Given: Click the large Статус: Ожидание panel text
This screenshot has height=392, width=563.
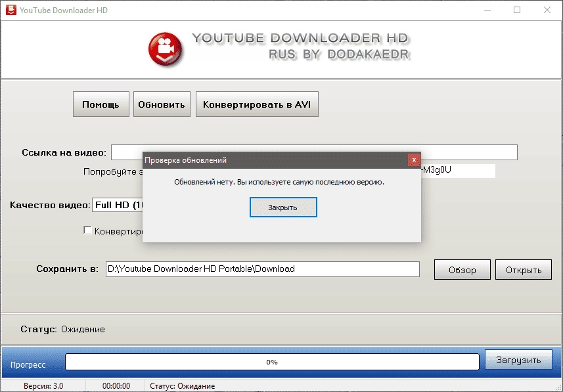Looking at the screenshot, I should (x=62, y=329).
